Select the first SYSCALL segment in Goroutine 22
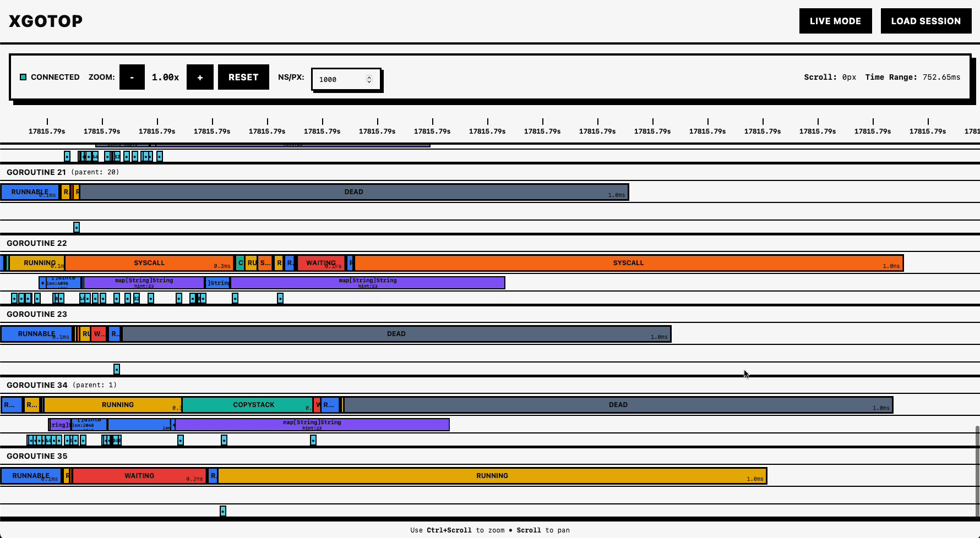980x538 pixels. click(149, 263)
